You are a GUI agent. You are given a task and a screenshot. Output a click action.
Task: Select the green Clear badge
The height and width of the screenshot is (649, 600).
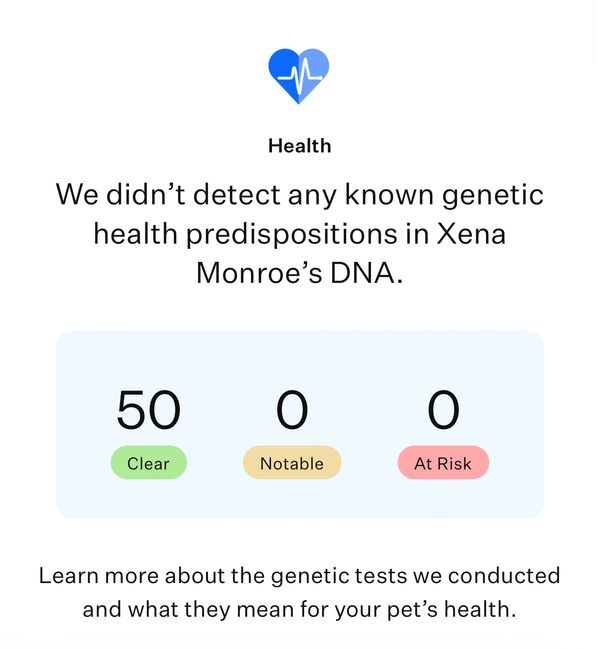tap(149, 463)
